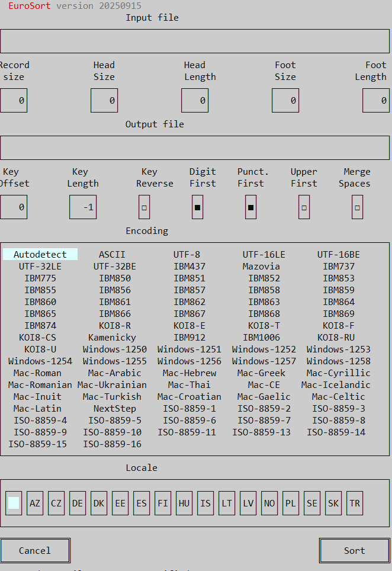Select the Autodetect encoding option
This screenshot has width=392, height=571.
40,255
